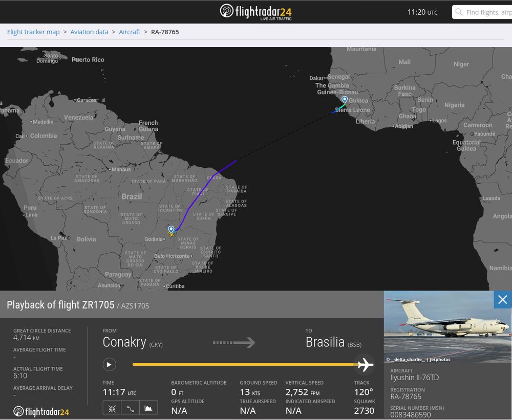Image resolution: width=512 pixels, height=420 pixels.
Task: Click the ground speed 13 kts value
Action: (250, 392)
